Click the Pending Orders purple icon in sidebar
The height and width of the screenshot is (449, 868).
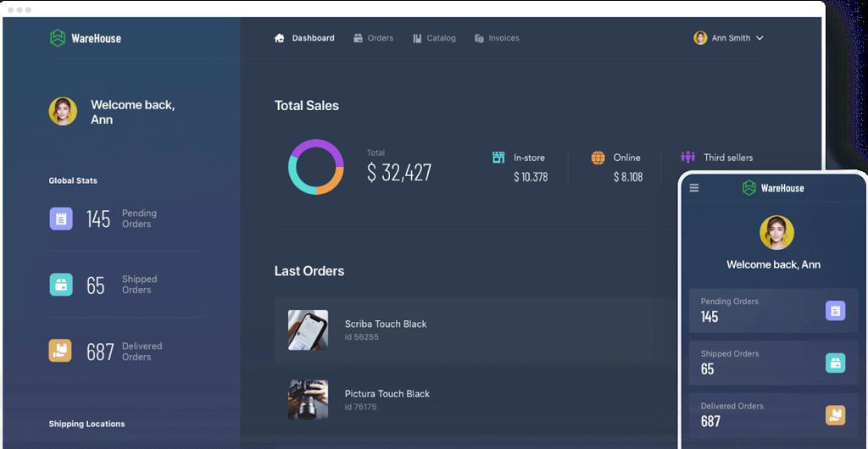click(x=61, y=219)
